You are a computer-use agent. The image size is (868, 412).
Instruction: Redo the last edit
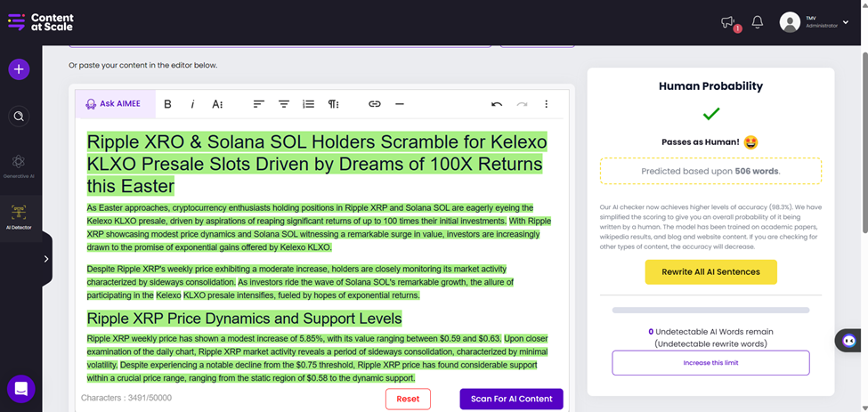tap(522, 104)
